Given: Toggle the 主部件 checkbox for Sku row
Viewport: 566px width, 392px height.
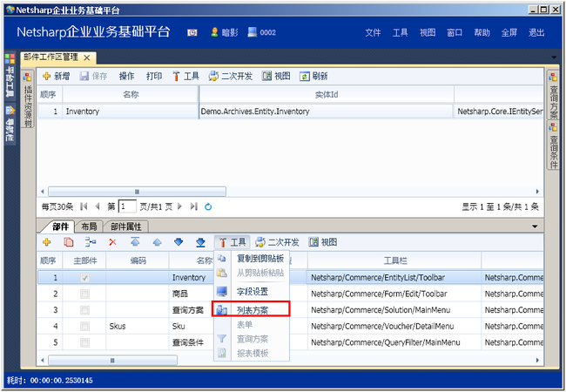Looking at the screenshot, I should 84,327.
